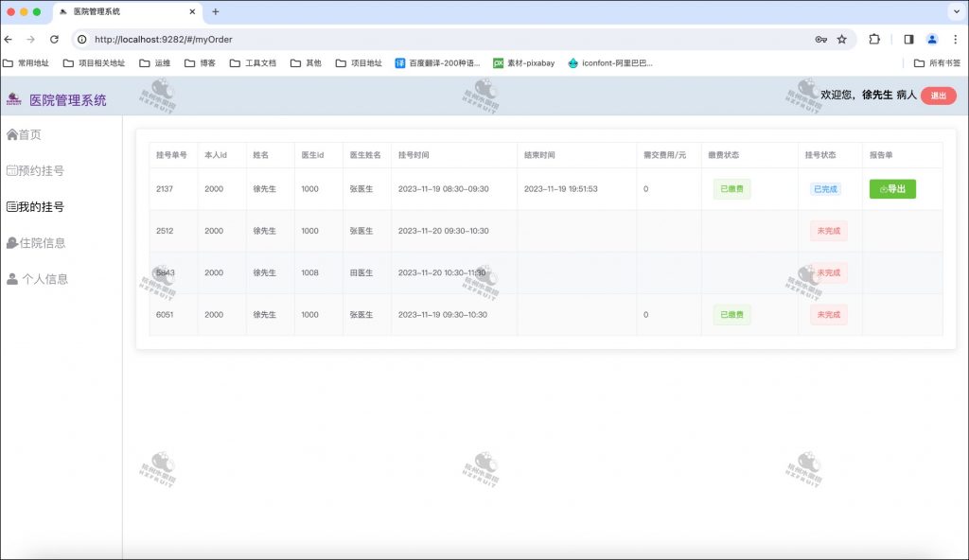This screenshot has width=969, height=560.
Task: Open the tab list chevron in tab strip
Action: [x=955, y=11]
